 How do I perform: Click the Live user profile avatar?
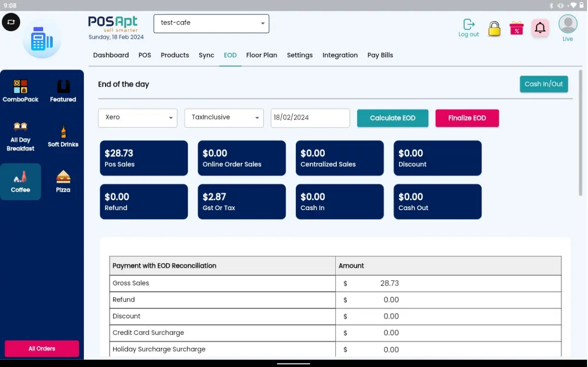pos(568,25)
